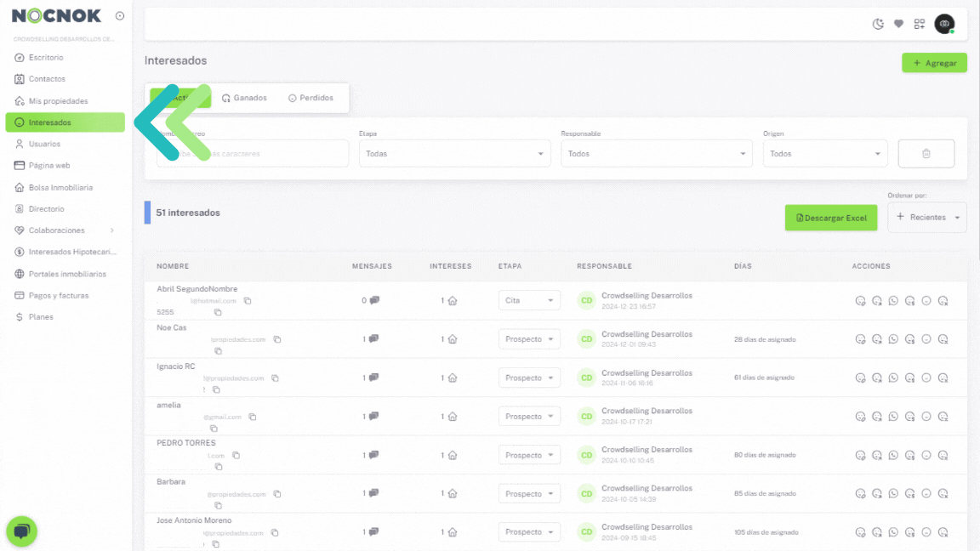This screenshot has width=980, height=551.
Task: Toggle dark mode moon icon in header
Action: coord(878,24)
